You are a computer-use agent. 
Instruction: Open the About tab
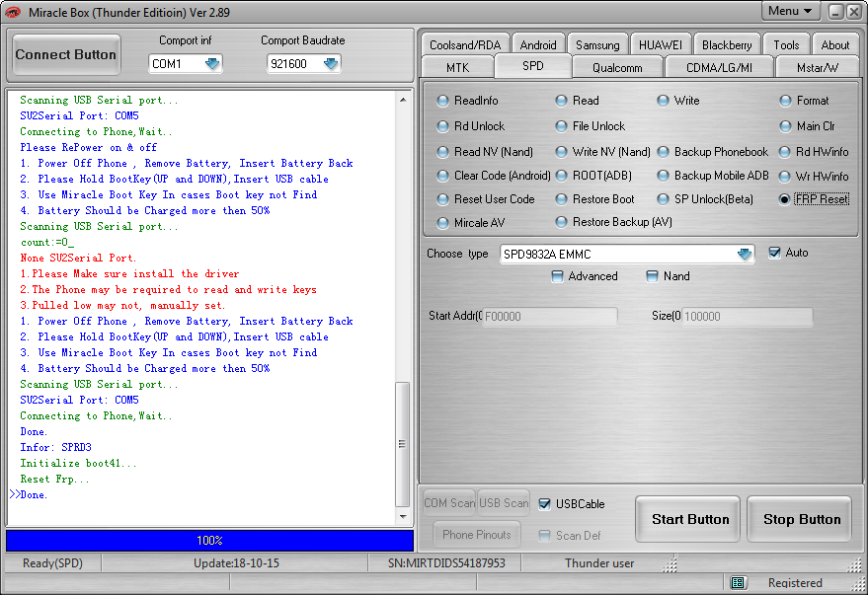834,44
